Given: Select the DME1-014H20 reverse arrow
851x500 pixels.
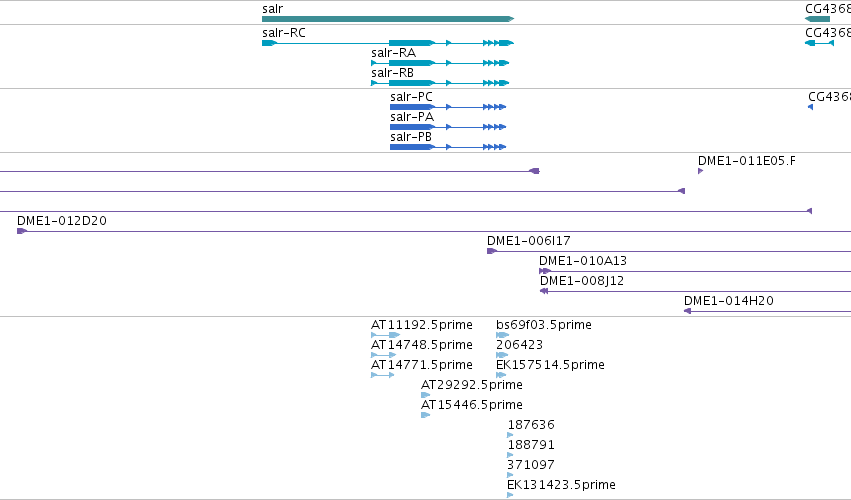Looking at the screenshot, I should click(x=687, y=311).
